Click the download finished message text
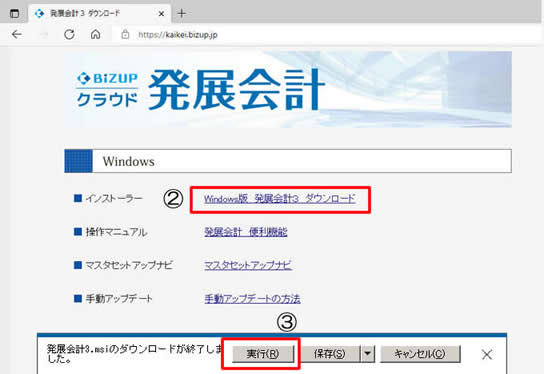The image size is (544, 374). coord(135,354)
